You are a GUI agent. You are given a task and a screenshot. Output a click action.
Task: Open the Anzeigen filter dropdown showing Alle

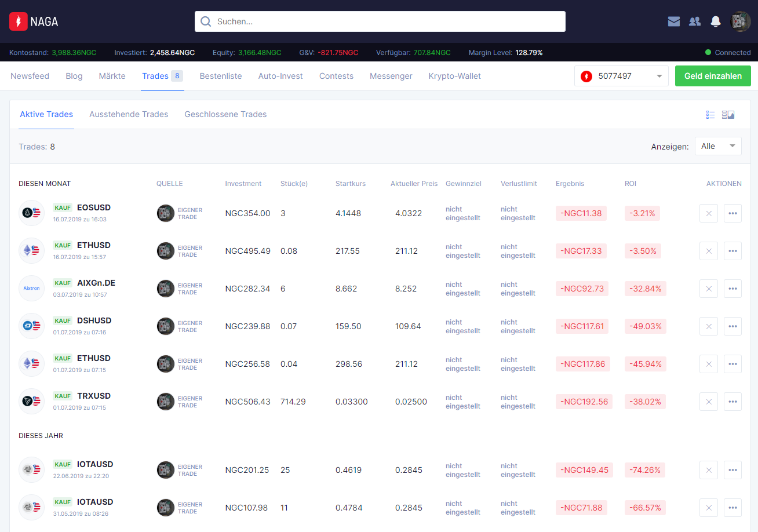(718, 146)
